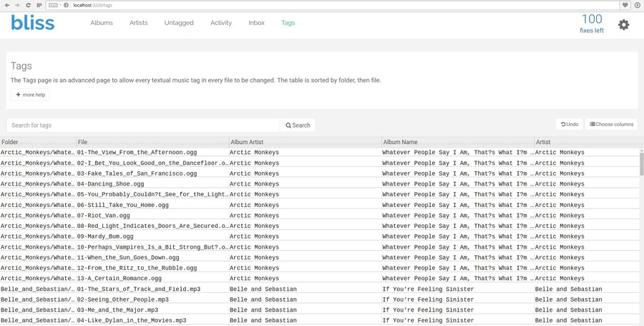Open the Albums page
644x326 pixels.
(102, 23)
